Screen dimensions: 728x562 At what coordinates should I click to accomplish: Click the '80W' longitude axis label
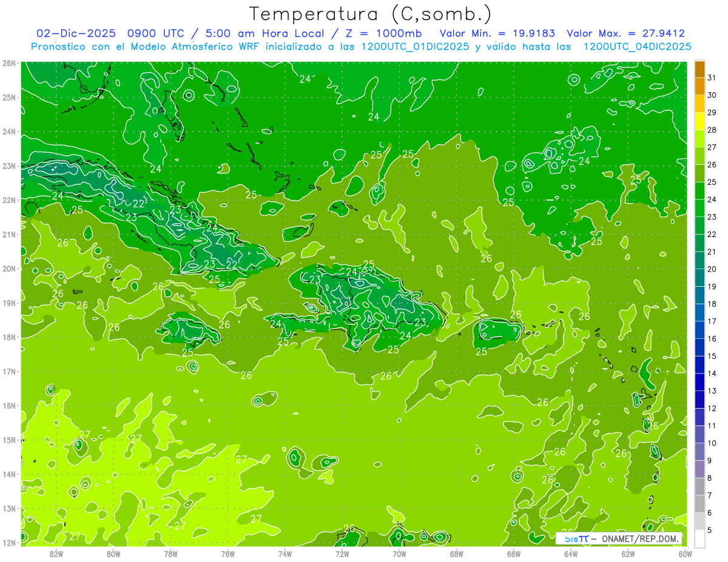click(113, 554)
